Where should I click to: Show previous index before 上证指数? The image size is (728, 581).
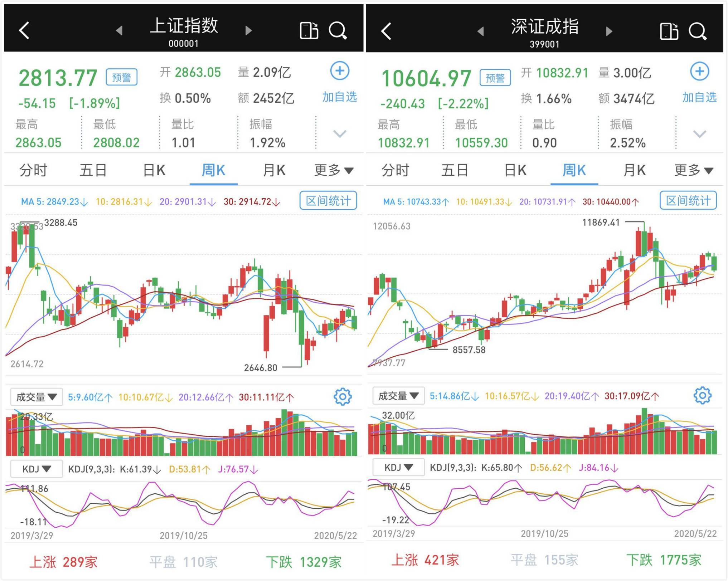click(119, 30)
